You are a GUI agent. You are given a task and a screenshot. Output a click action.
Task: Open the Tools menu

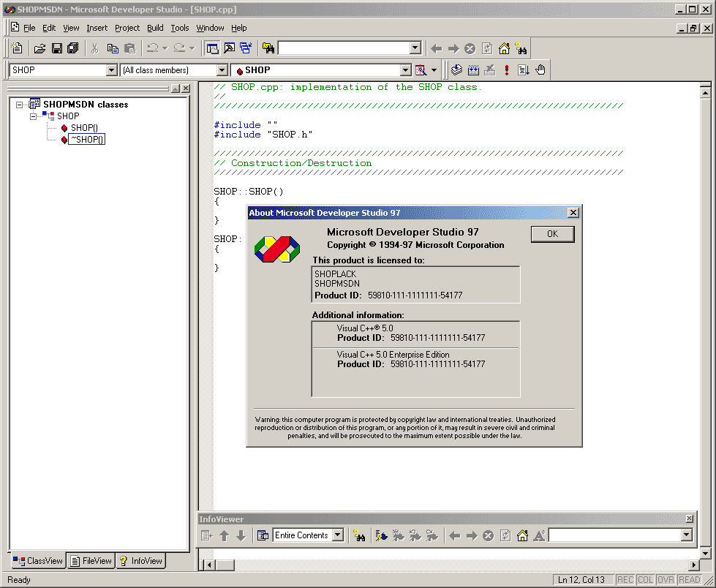click(179, 28)
